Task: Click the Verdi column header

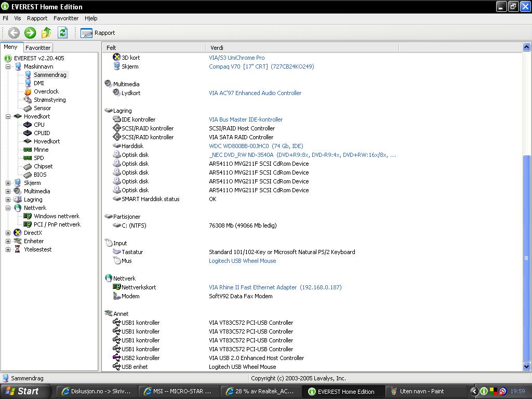Action: click(x=302, y=48)
